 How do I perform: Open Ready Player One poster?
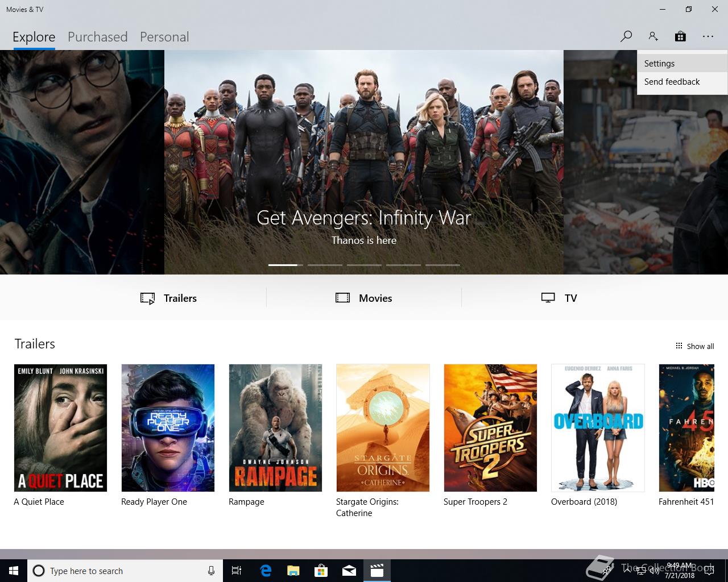pos(168,428)
